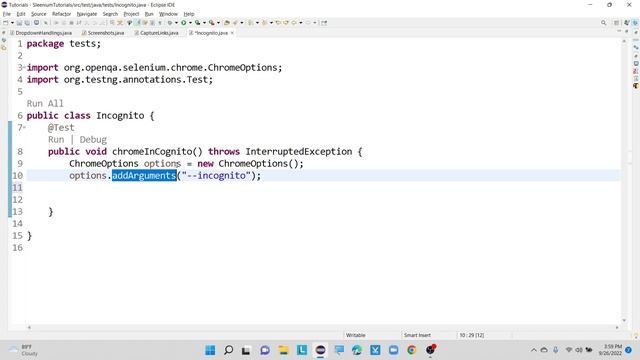Show hidden system tray icons
Screen dimensions: 640x360
point(533,350)
